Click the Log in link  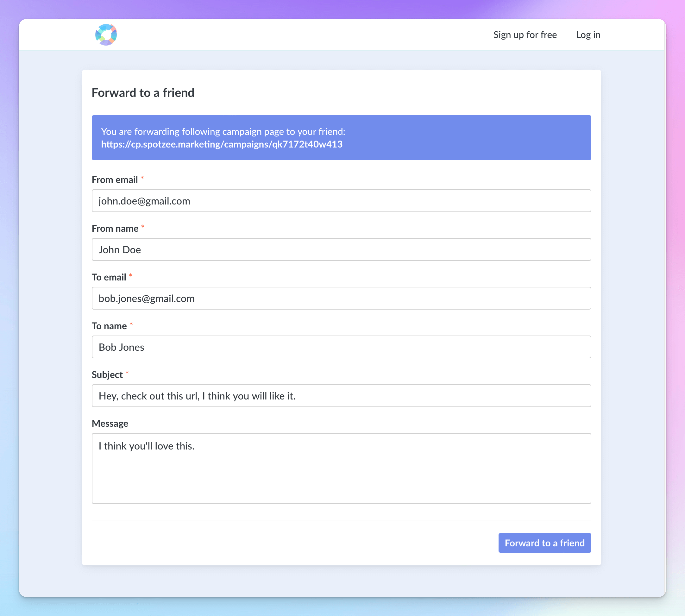pyautogui.click(x=588, y=35)
